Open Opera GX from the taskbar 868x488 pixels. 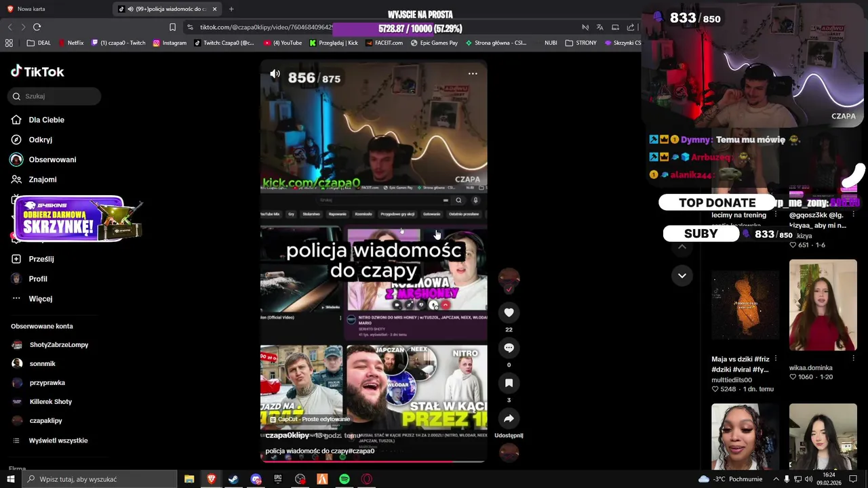tap(367, 479)
